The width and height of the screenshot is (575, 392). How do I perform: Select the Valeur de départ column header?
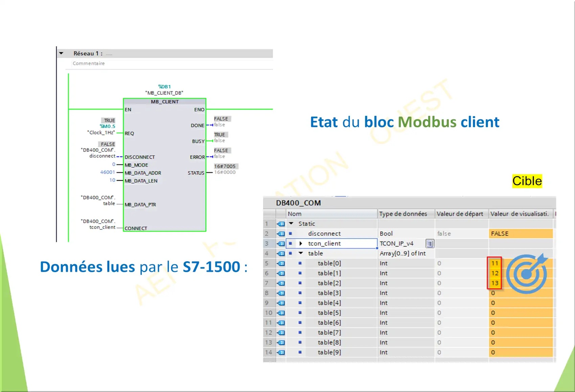pos(461,214)
